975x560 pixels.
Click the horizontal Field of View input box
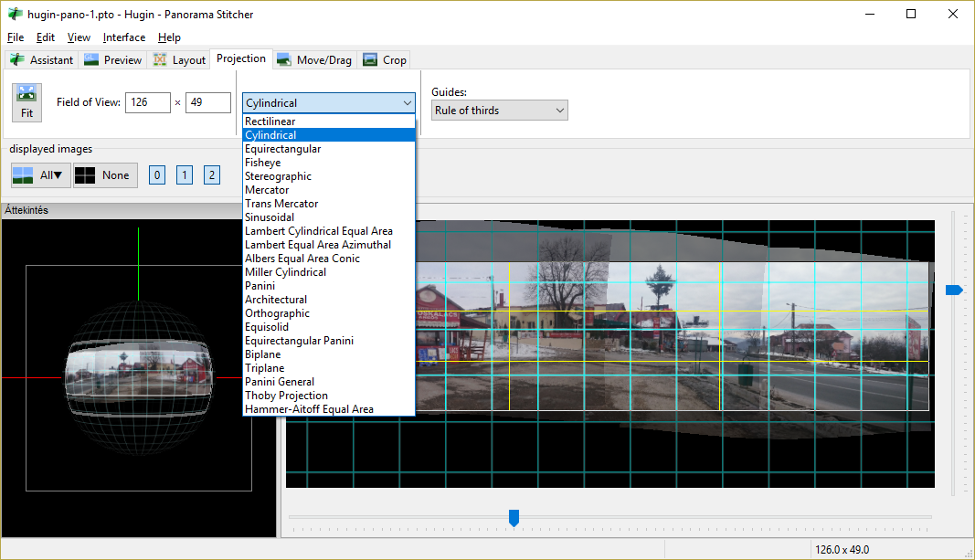coord(148,102)
